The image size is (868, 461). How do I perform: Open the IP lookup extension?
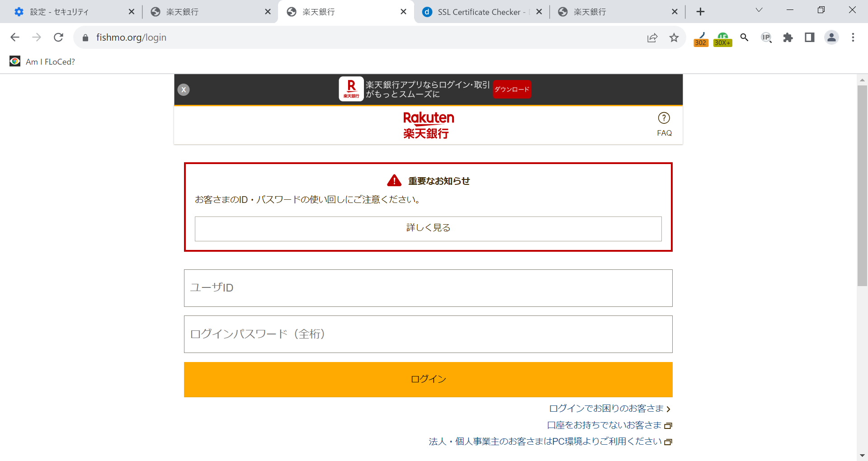766,38
